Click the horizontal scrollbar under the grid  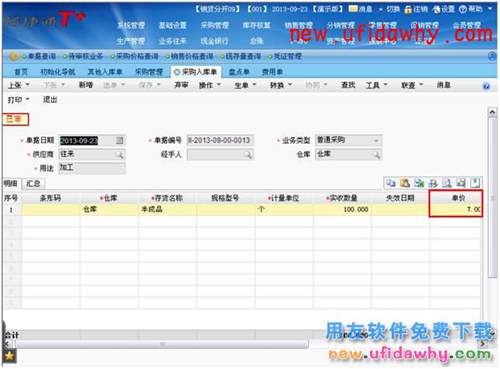tap(161, 344)
